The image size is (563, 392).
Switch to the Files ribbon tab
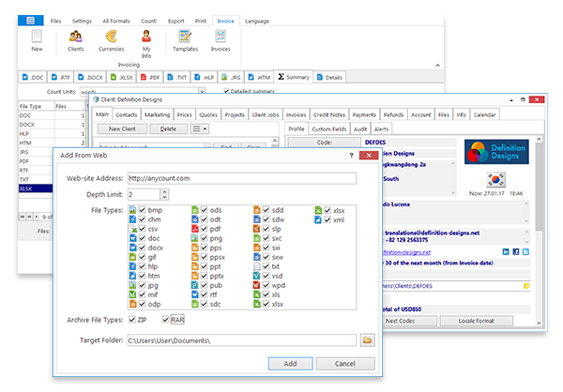click(x=55, y=21)
